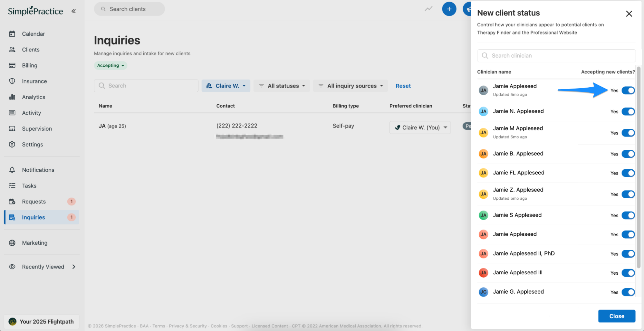The height and width of the screenshot is (331, 644).
Task: Click the Billing type column header
Action: click(346, 106)
